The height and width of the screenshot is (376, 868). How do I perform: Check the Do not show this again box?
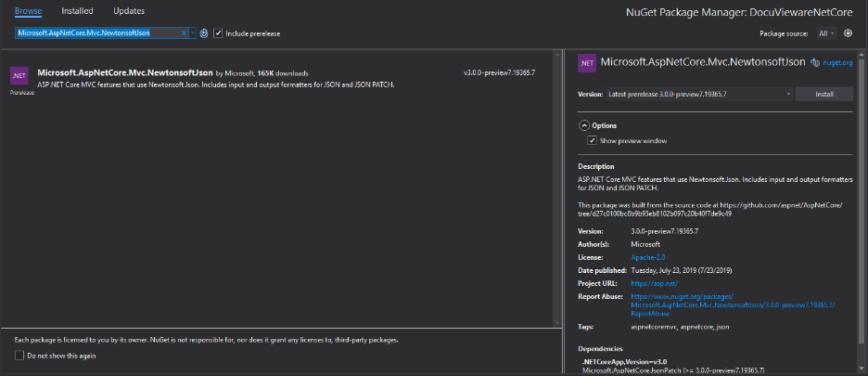[19, 356]
